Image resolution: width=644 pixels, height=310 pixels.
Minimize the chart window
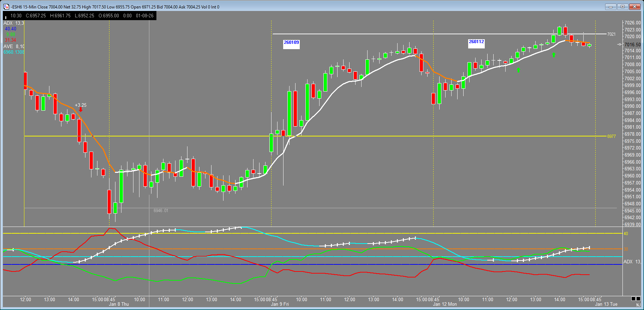tap(610, 7)
